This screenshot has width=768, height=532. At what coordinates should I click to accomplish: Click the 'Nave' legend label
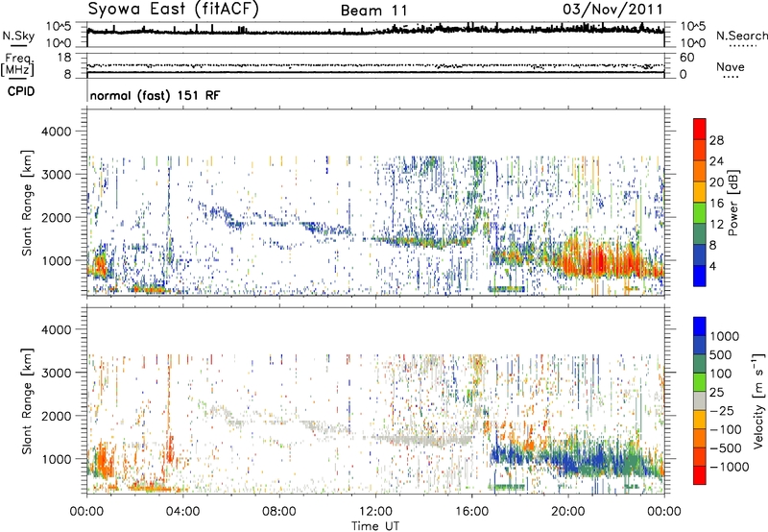point(730,66)
